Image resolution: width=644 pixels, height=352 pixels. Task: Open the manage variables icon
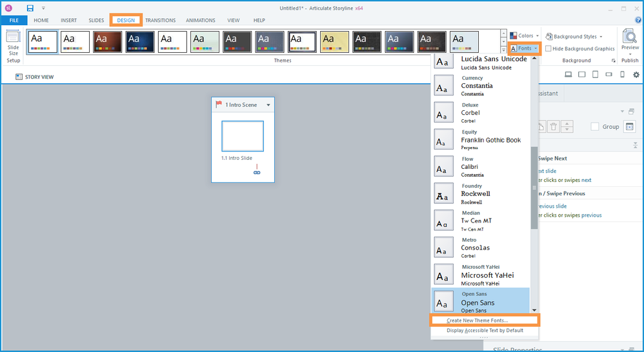coord(630,127)
